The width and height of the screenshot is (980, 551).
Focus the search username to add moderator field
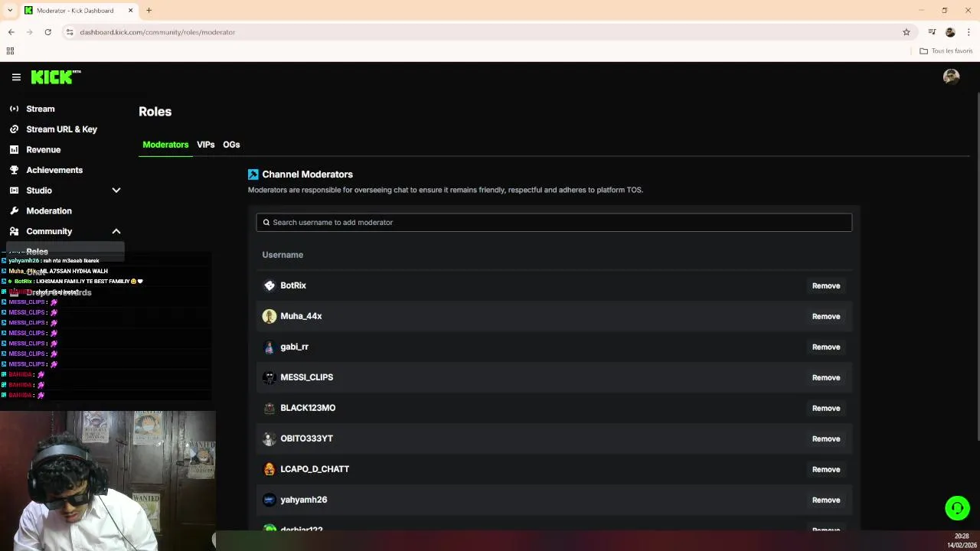554,223
